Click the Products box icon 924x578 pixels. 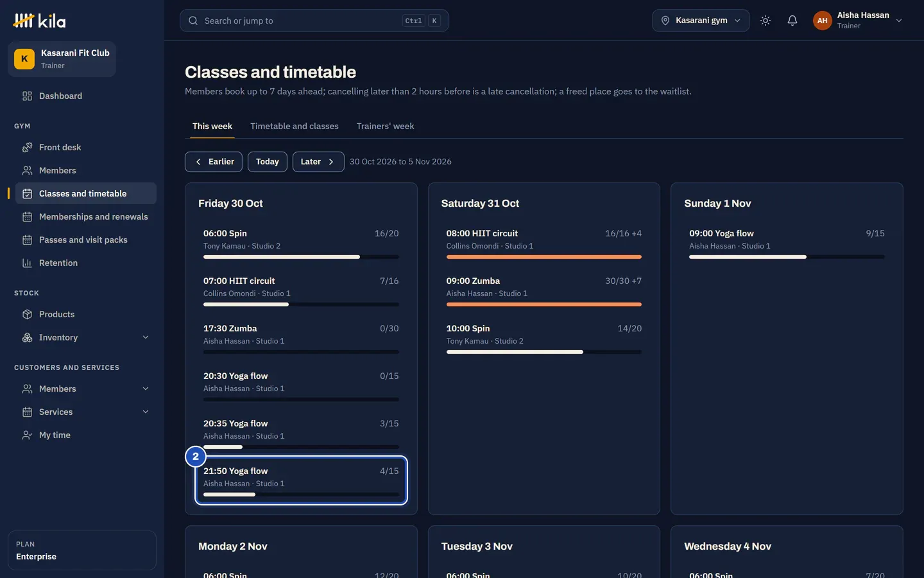27,314
